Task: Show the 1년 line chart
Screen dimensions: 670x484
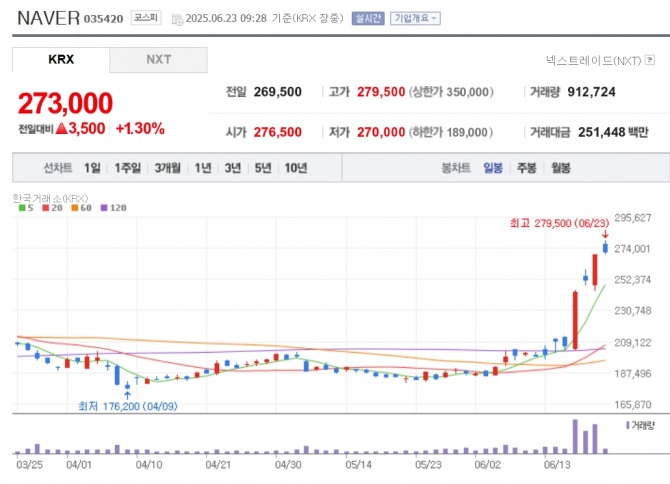Action: tap(203, 168)
